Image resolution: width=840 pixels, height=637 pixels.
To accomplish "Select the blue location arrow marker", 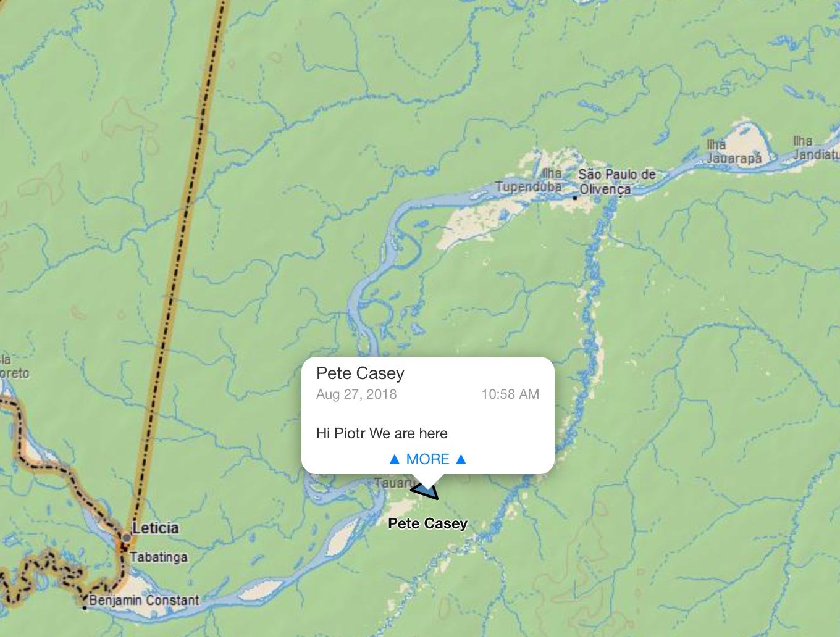I will coord(425,491).
